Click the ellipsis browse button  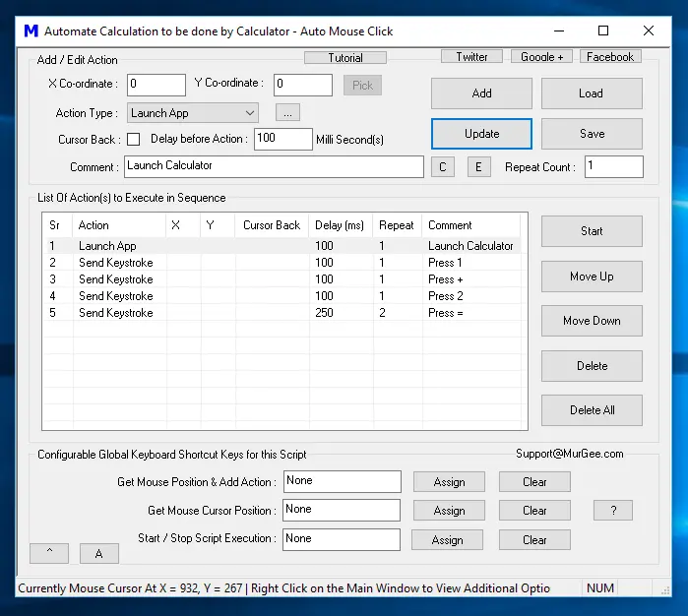tap(286, 113)
